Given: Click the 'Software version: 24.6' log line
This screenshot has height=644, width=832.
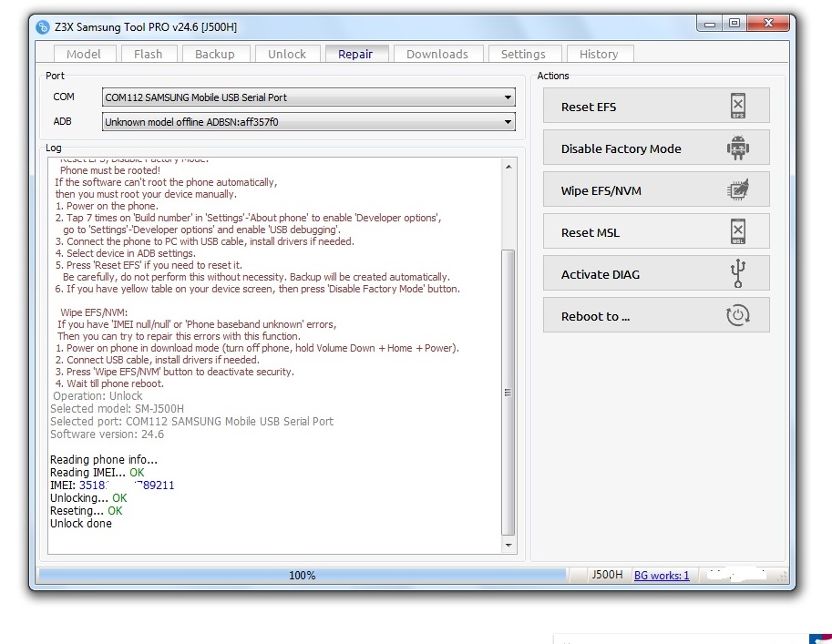Looking at the screenshot, I should (107, 434).
